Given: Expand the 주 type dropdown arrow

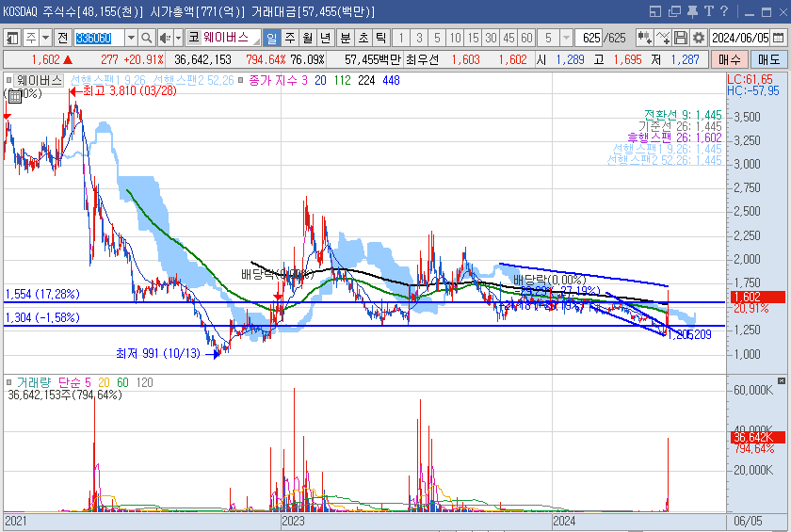Looking at the screenshot, I should pos(46,38).
